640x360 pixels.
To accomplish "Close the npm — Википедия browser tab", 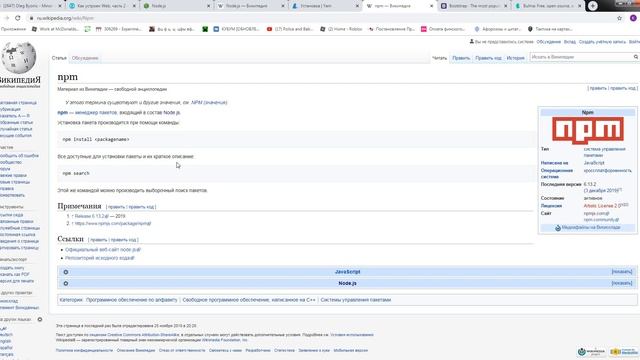I will pyautogui.click(x=431, y=6).
